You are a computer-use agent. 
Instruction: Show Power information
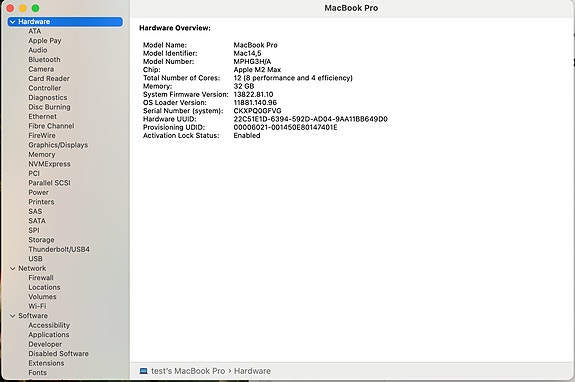tap(38, 192)
